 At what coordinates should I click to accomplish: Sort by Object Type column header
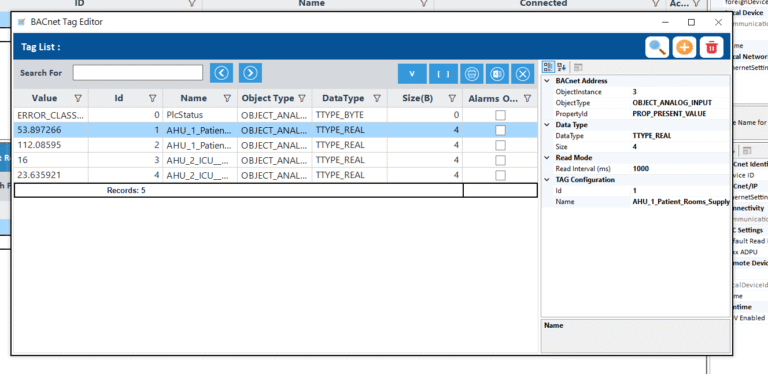pyautogui.click(x=268, y=98)
